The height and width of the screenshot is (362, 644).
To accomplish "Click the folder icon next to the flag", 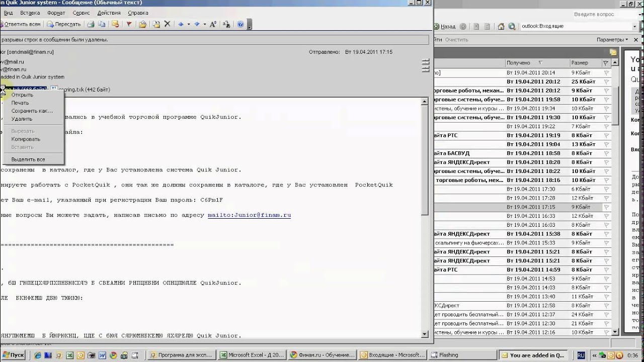I will (x=142, y=24).
